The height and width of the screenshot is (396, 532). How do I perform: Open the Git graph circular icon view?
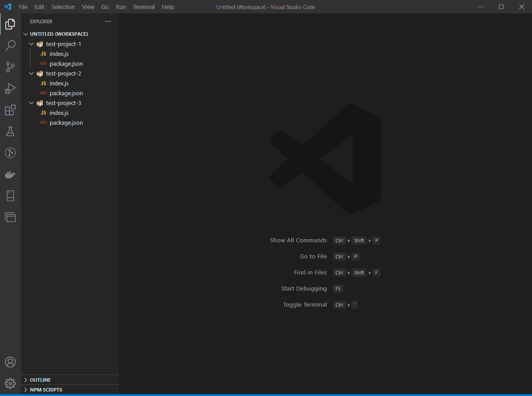pos(10,153)
